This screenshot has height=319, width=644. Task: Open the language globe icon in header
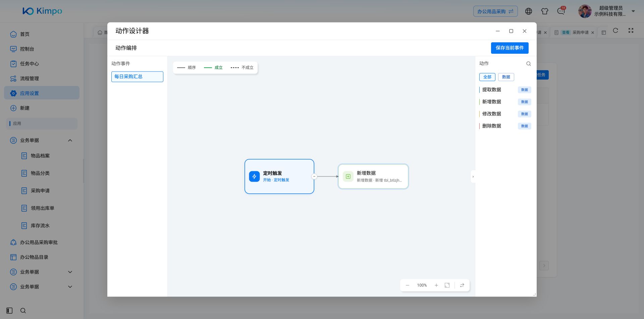pos(529,11)
